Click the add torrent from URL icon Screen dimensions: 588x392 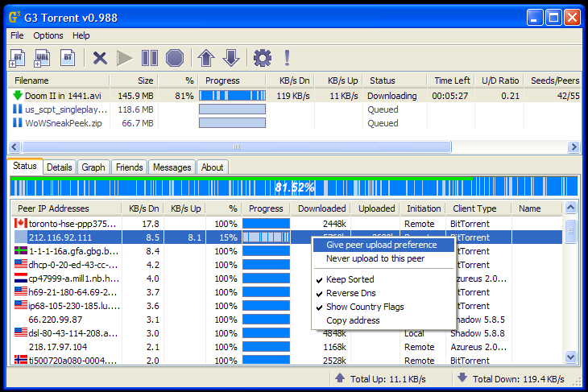43,57
